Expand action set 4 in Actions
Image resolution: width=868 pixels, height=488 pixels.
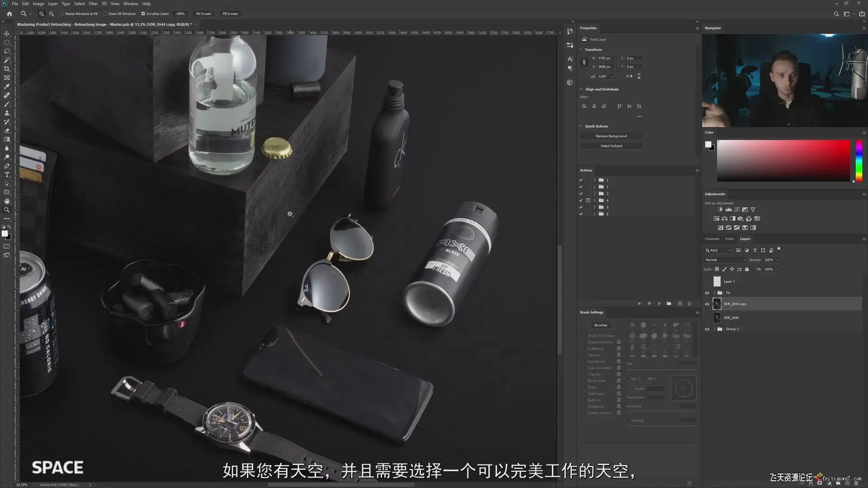(x=594, y=200)
